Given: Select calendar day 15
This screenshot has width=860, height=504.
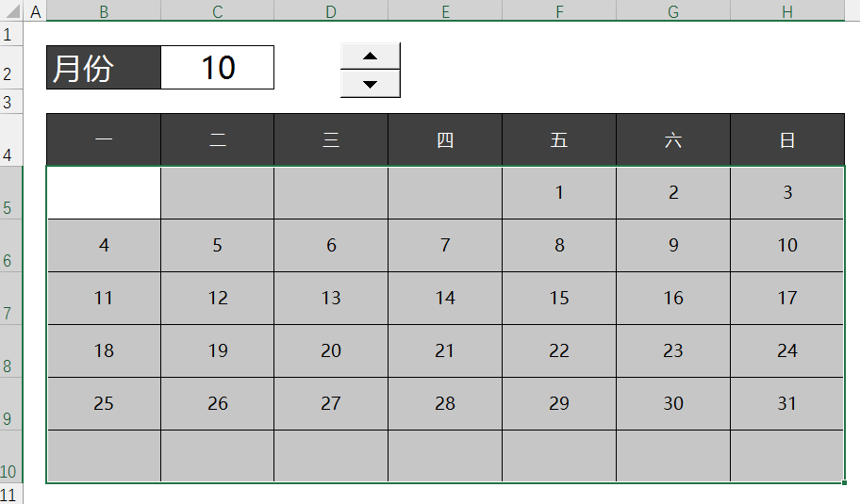Looking at the screenshot, I should point(559,298).
